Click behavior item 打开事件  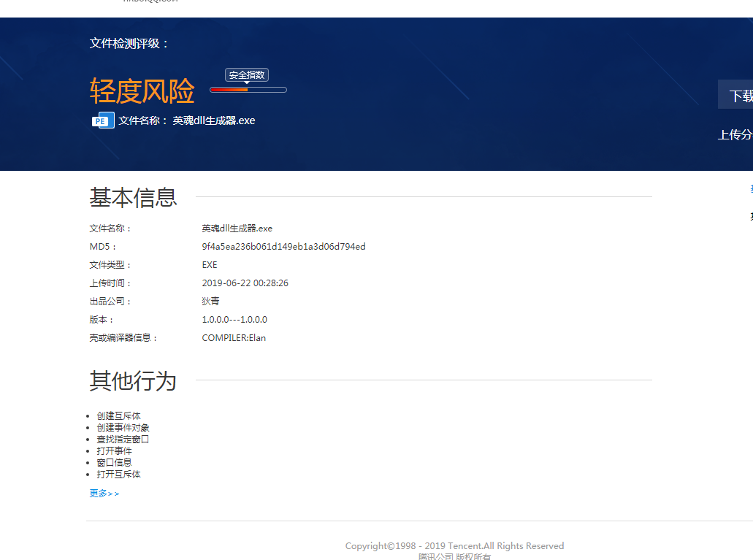(114, 451)
